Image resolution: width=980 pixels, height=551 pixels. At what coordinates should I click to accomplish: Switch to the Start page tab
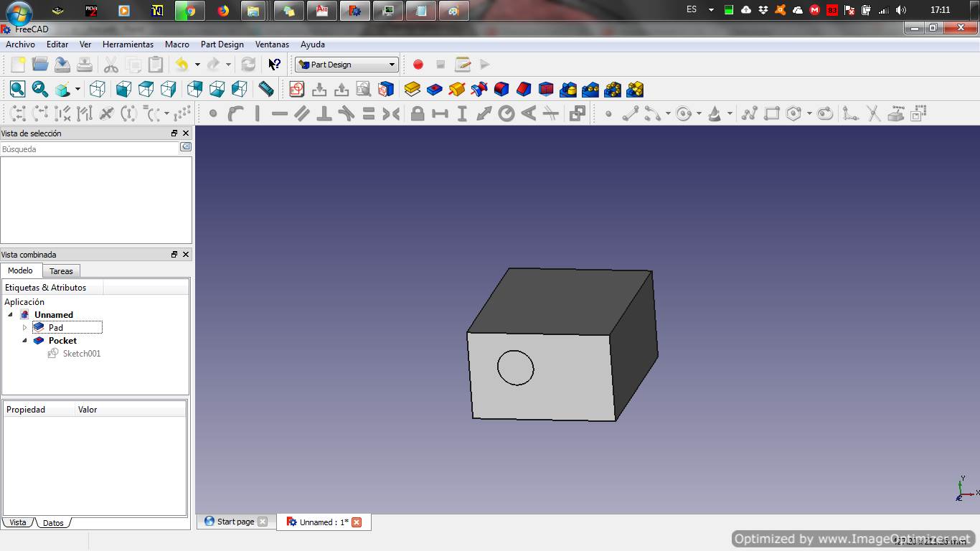(x=235, y=522)
